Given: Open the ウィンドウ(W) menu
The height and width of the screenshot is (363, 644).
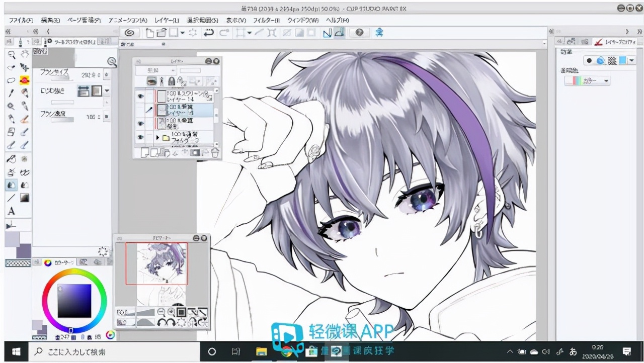Looking at the screenshot, I should pos(302,20).
